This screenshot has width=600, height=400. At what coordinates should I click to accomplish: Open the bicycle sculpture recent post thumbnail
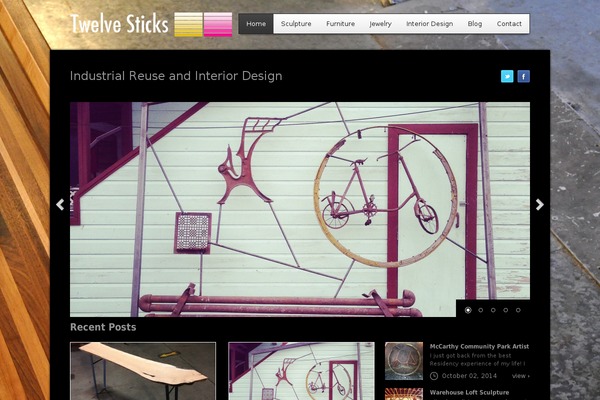click(x=301, y=371)
